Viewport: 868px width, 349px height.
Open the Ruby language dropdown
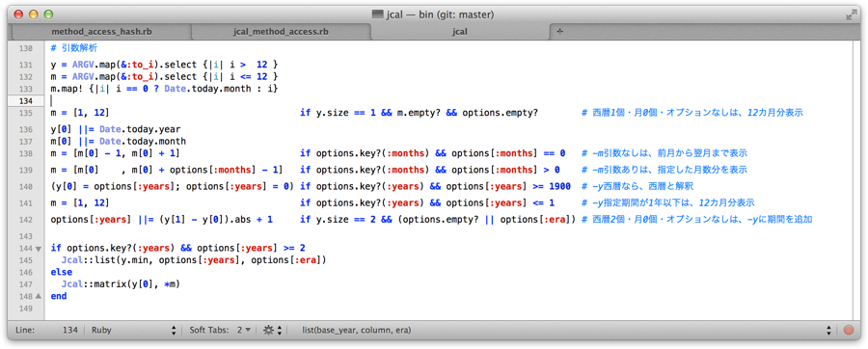[x=133, y=330]
